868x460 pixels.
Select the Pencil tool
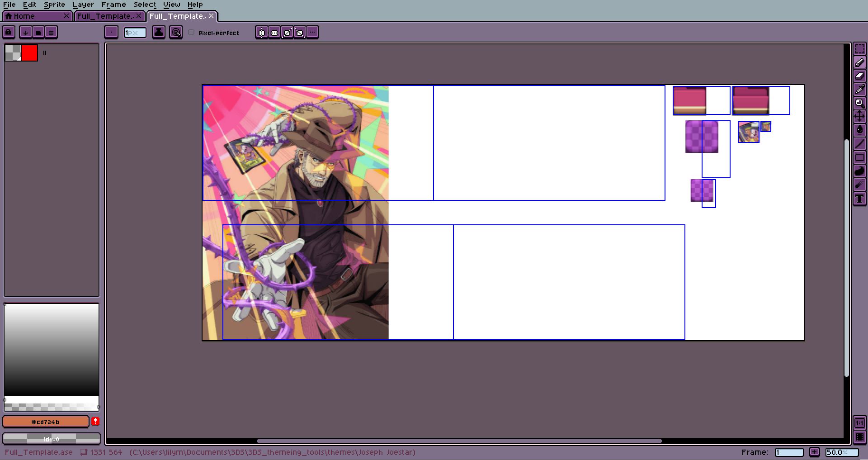click(x=859, y=62)
